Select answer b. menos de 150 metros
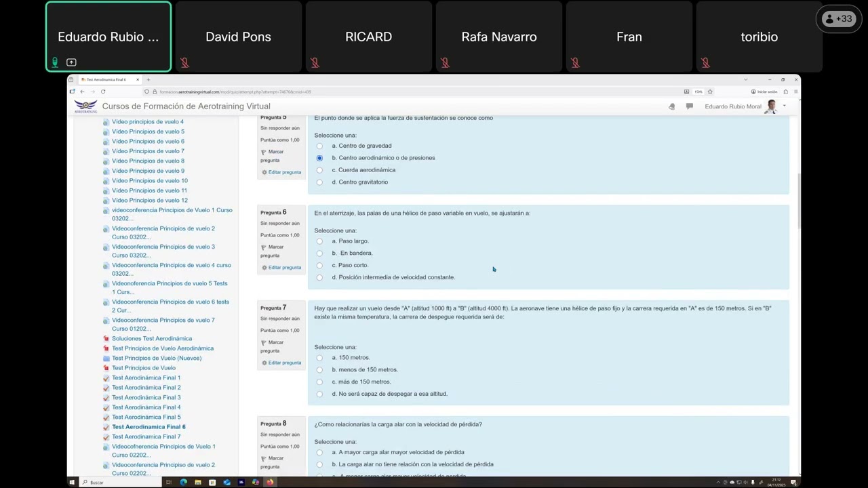The image size is (868, 488). point(319,370)
